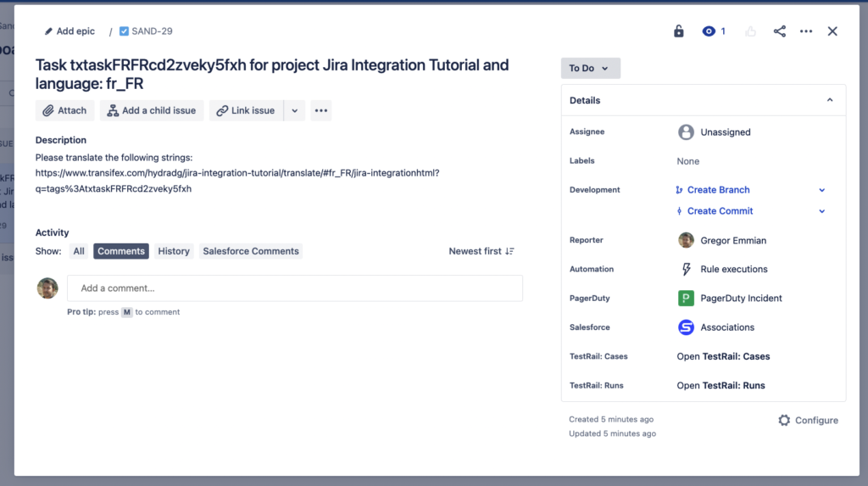The height and width of the screenshot is (486, 868).
Task: Open TestRail: Cases
Action: click(723, 356)
